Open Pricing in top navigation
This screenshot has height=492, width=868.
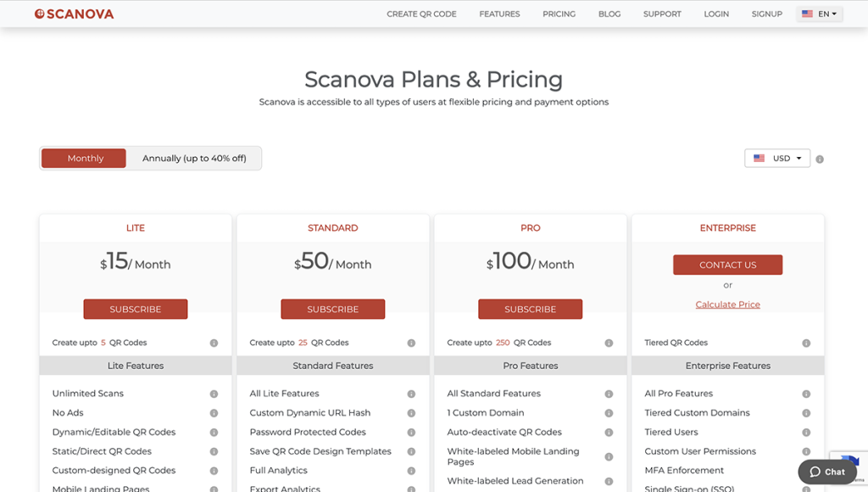pyautogui.click(x=559, y=14)
